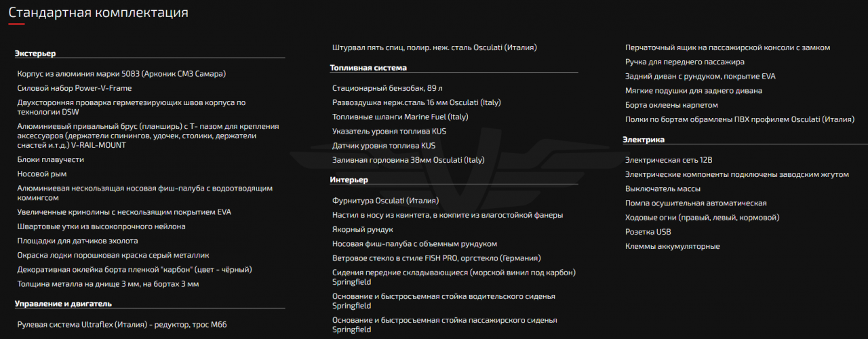Click "Фурнитура Osculati (Италия)" entry
This screenshot has height=339, width=868.
click(x=386, y=201)
